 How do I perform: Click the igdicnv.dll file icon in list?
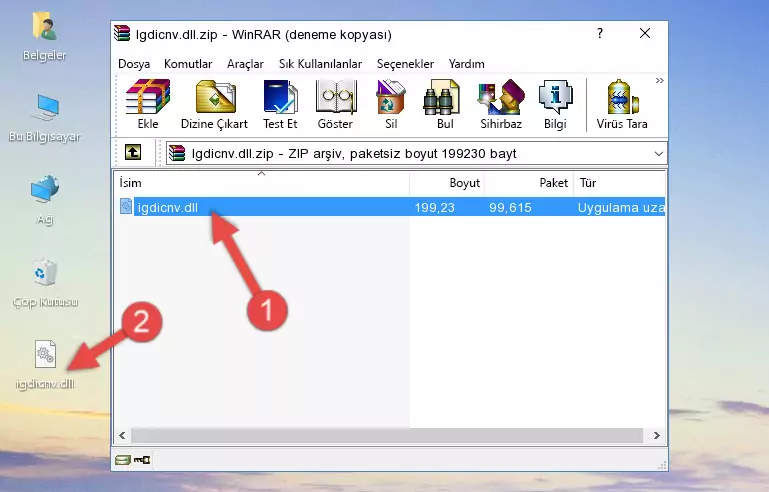126,207
